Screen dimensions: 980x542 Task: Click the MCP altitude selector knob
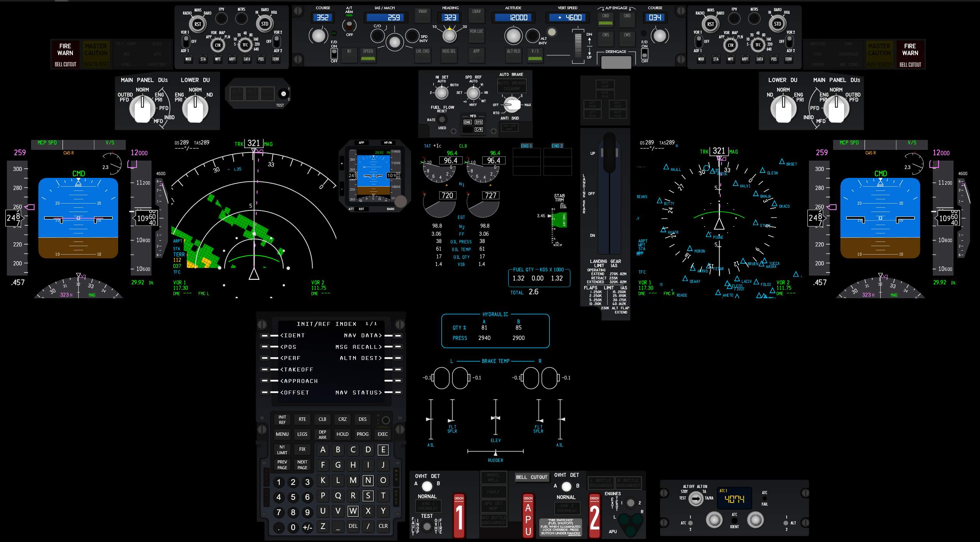click(x=513, y=36)
